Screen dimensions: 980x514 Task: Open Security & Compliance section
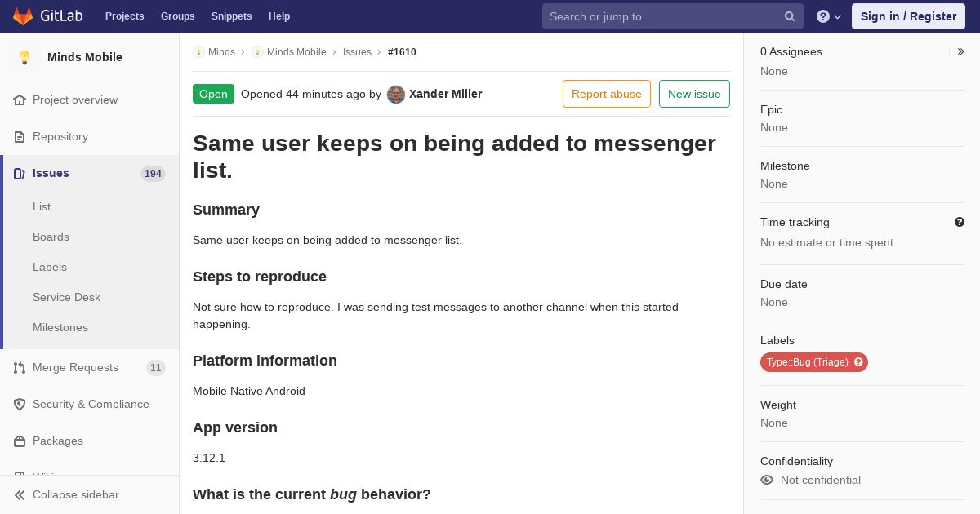coord(90,404)
